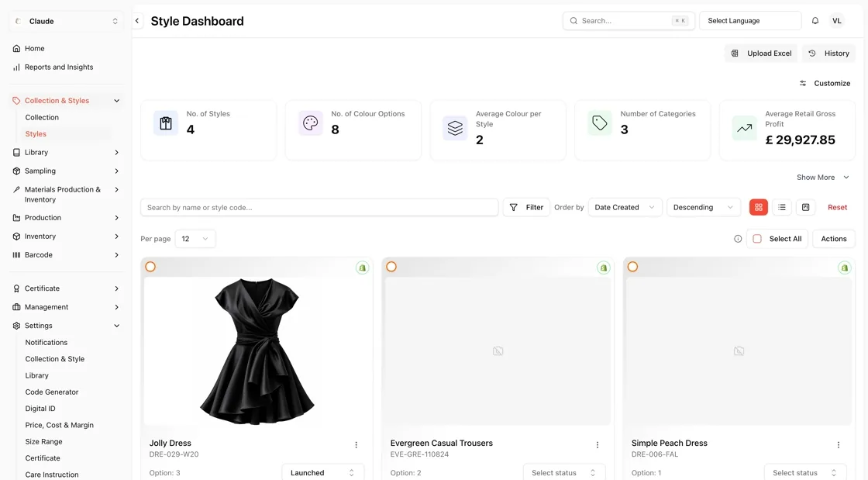Click Shopify icon on Evergreen Casual Trousers card
Viewport: 868px width, 480px height.
click(x=604, y=268)
